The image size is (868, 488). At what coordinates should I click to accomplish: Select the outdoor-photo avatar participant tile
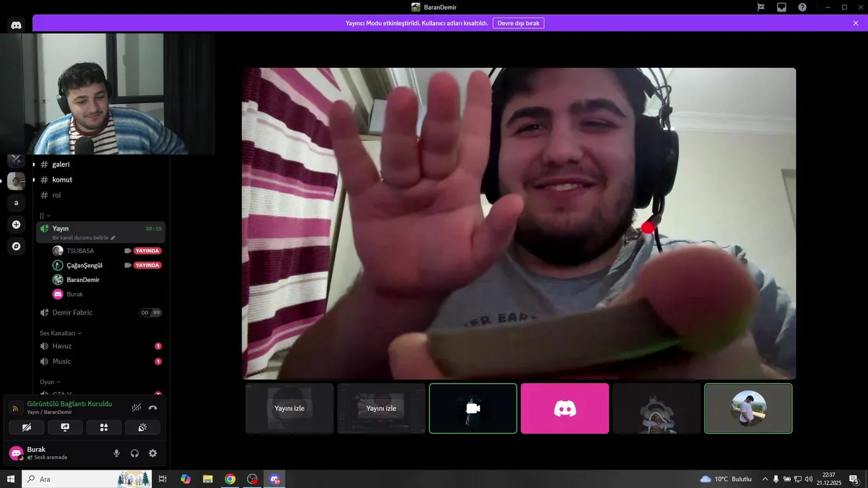click(x=748, y=408)
